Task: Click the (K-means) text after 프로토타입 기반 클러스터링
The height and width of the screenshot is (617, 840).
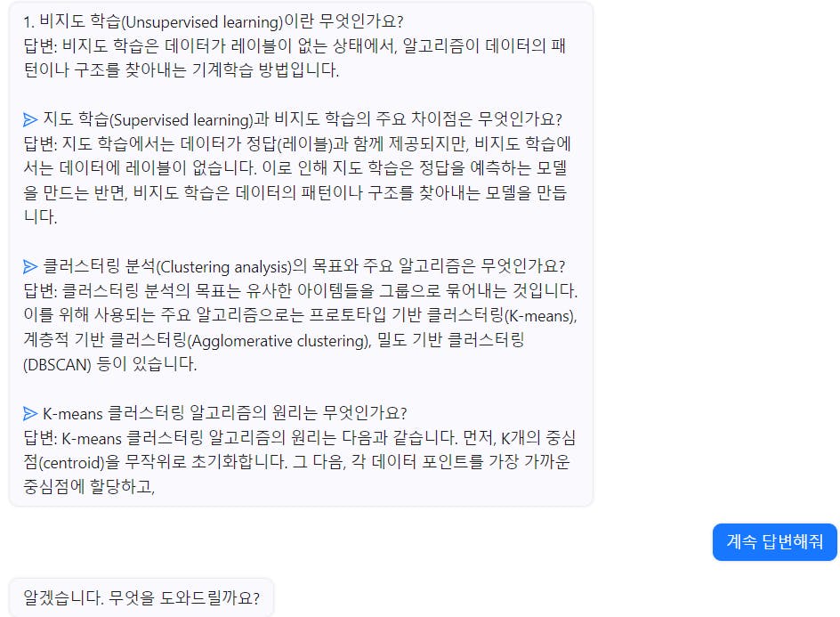Action: click(x=540, y=316)
